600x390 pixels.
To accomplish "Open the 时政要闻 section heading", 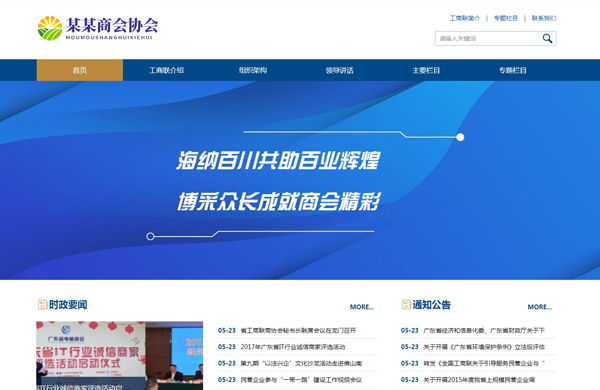I will 68,305.
